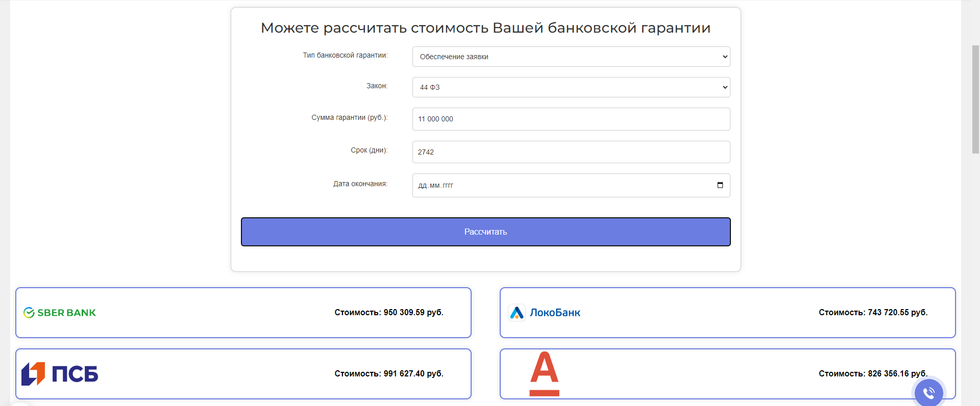Click the Сумма гарантии (руб.) label
980x406 pixels.
click(350, 117)
